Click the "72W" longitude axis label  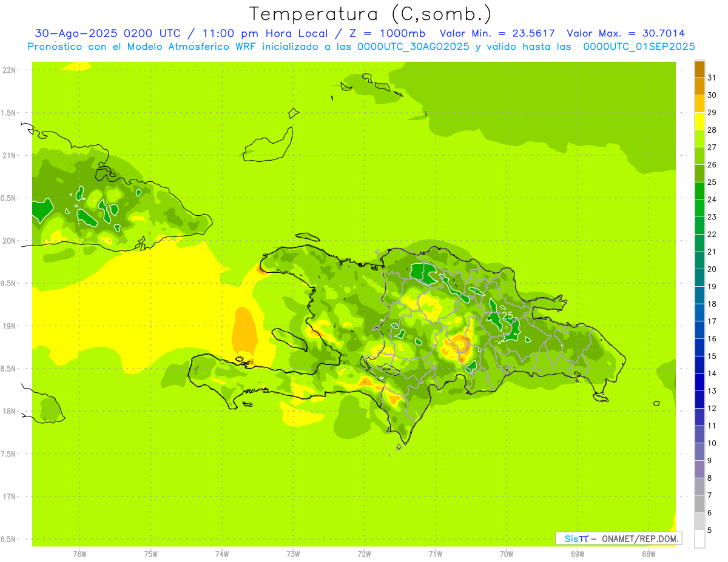pos(364,554)
